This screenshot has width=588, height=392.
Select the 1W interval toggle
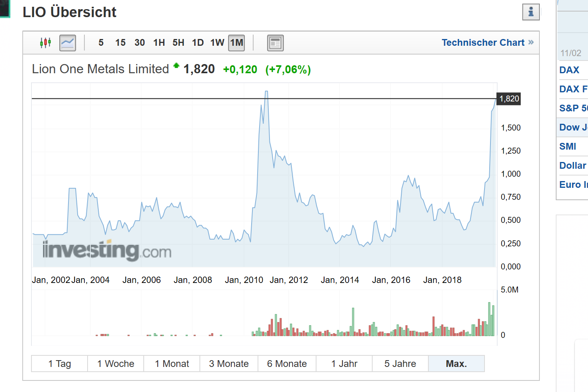[217, 43]
